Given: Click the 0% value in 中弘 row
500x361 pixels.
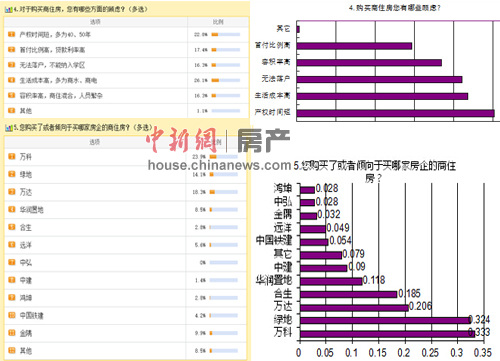Looking at the screenshot, I should pos(203,263).
